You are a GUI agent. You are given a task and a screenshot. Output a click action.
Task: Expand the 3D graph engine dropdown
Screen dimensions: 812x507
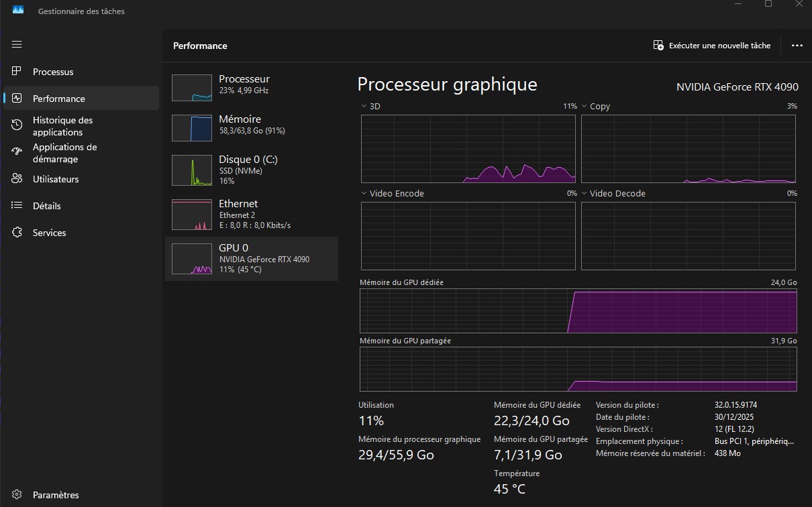[x=364, y=106]
